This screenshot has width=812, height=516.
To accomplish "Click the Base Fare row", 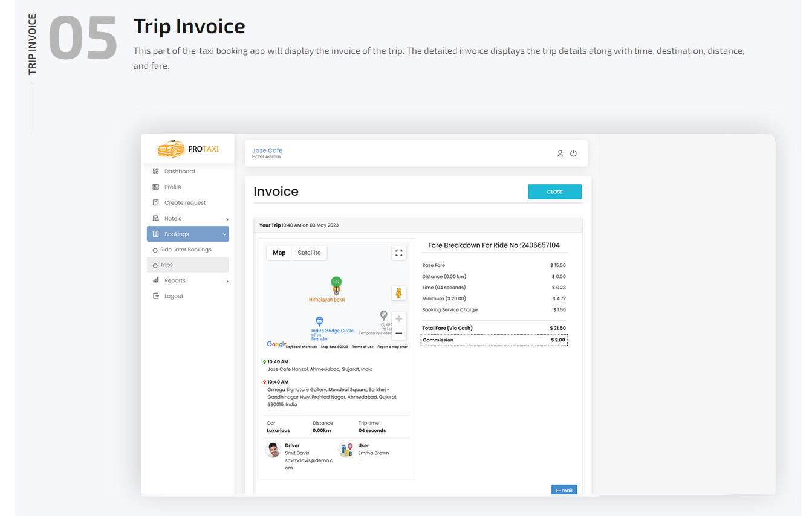I will [494, 265].
